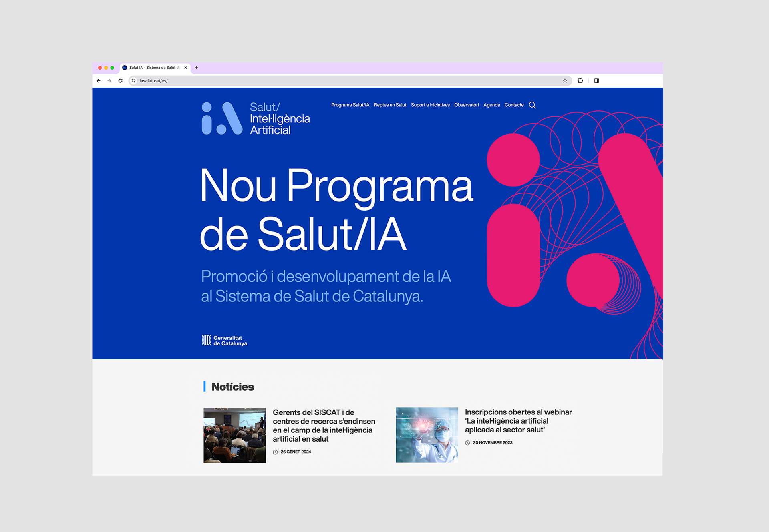Toggle the browser side panel icon

coord(596,81)
